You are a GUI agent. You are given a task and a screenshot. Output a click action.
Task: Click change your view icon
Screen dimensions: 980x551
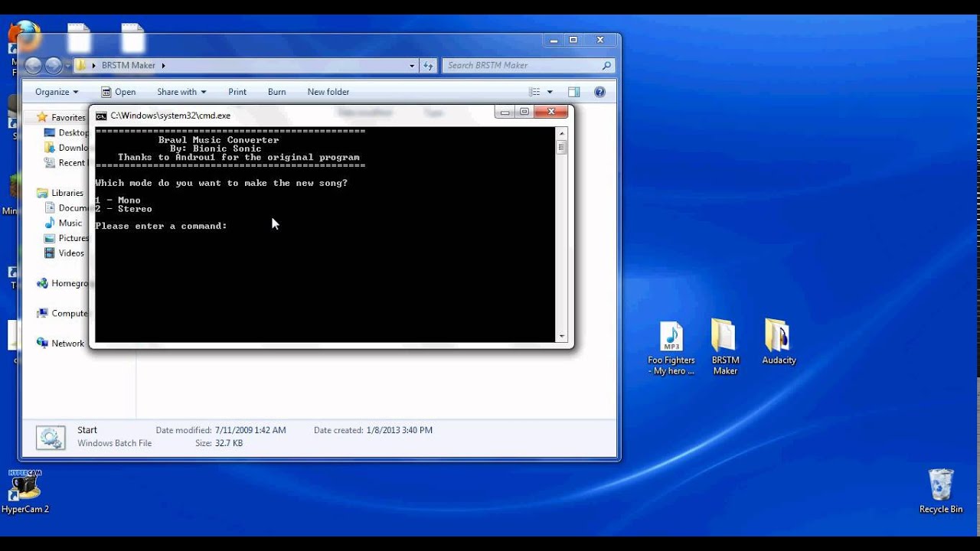coord(535,92)
